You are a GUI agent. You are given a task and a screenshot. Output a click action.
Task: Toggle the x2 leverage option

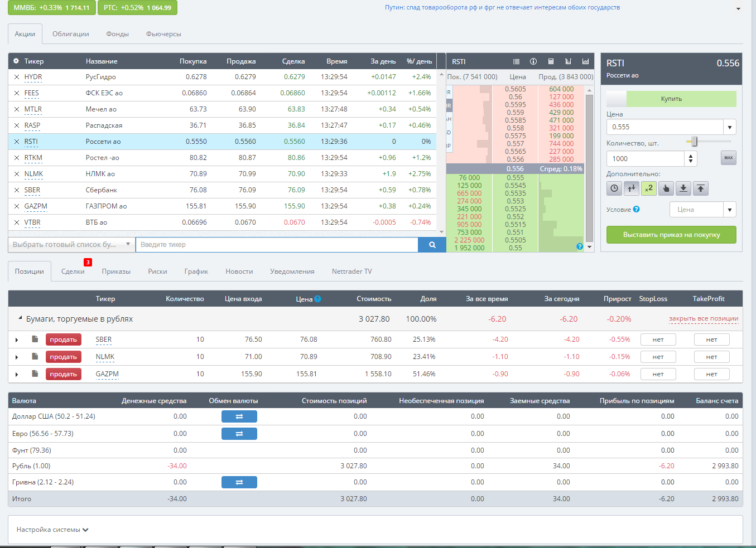(x=649, y=188)
